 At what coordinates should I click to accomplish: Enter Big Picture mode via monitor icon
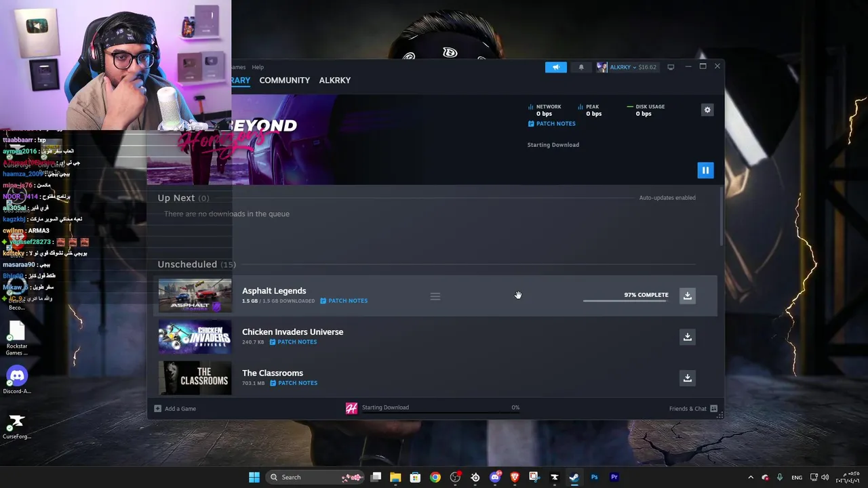671,67
